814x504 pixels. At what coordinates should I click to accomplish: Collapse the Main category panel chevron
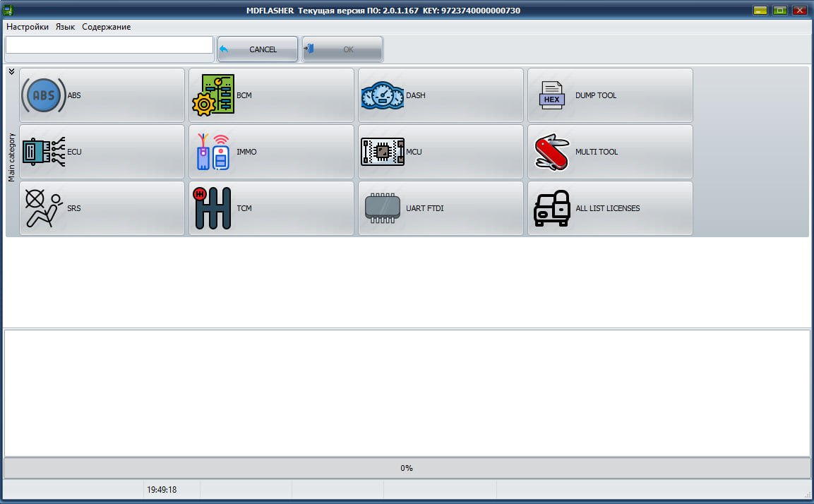coord(11,71)
